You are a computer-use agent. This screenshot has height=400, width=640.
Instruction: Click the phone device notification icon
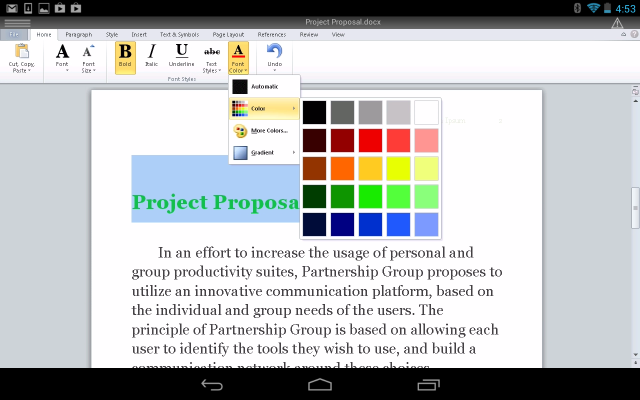click(x=28, y=8)
